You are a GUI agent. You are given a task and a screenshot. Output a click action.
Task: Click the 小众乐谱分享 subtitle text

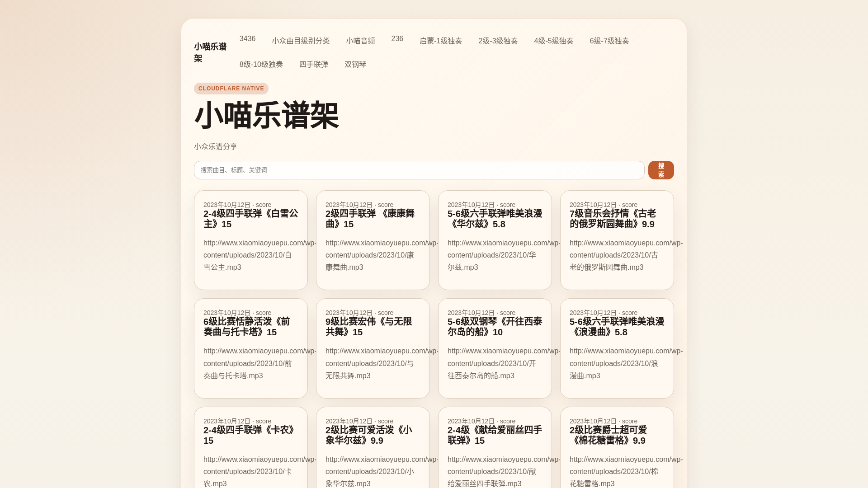tap(216, 147)
